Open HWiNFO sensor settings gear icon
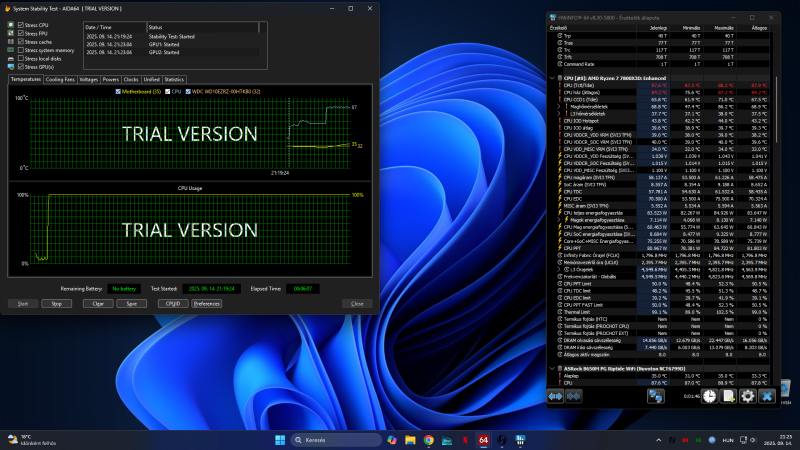The height and width of the screenshot is (450, 800). (x=747, y=396)
